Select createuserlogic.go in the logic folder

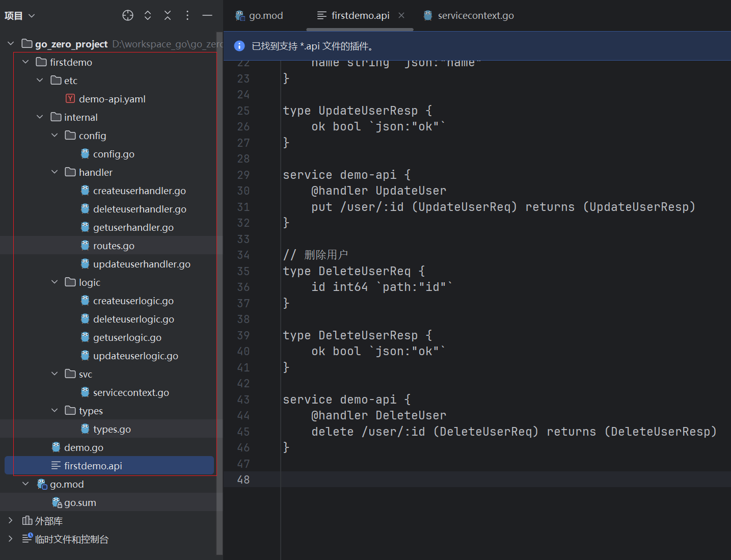tap(133, 301)
